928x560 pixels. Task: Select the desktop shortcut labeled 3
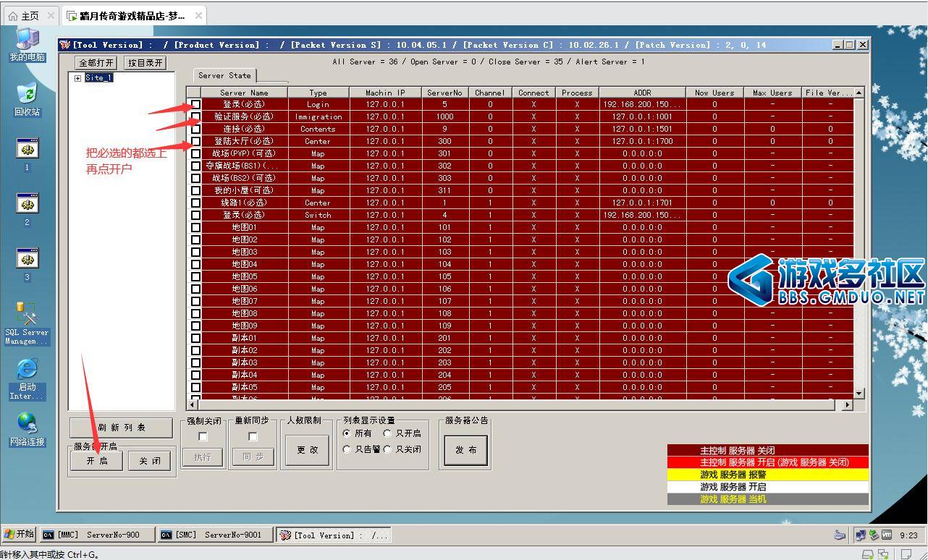point(28,264)
